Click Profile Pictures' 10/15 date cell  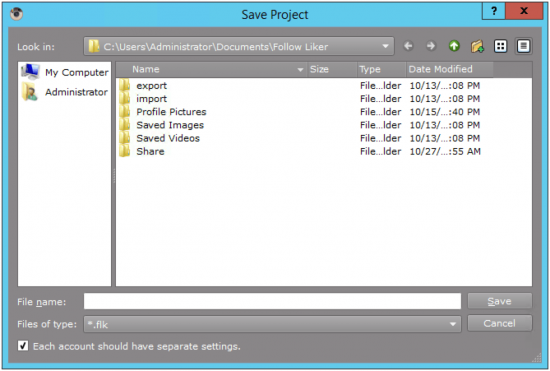tap(445, 112)
